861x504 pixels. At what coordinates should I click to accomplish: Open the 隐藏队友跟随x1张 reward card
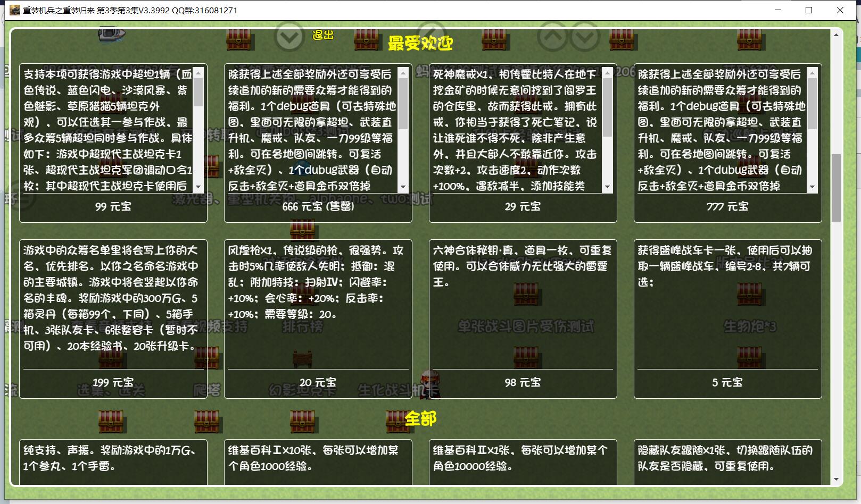[728, 462]
